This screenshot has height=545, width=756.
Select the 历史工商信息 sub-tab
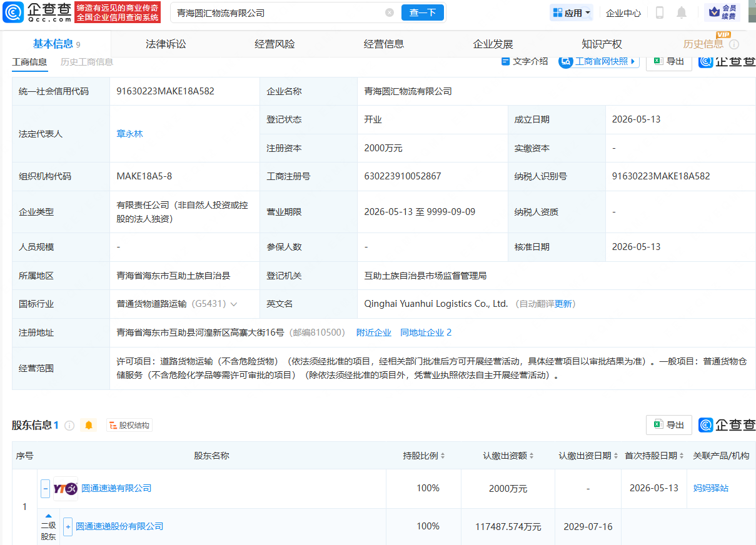[87, 62]
